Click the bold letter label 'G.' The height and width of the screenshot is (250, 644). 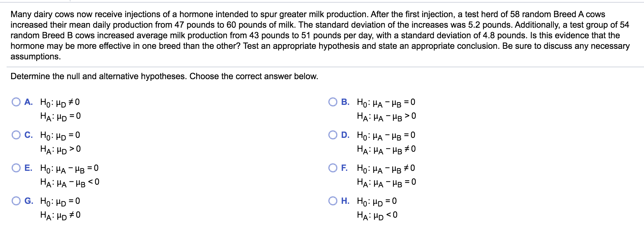[x=29, y=201]
